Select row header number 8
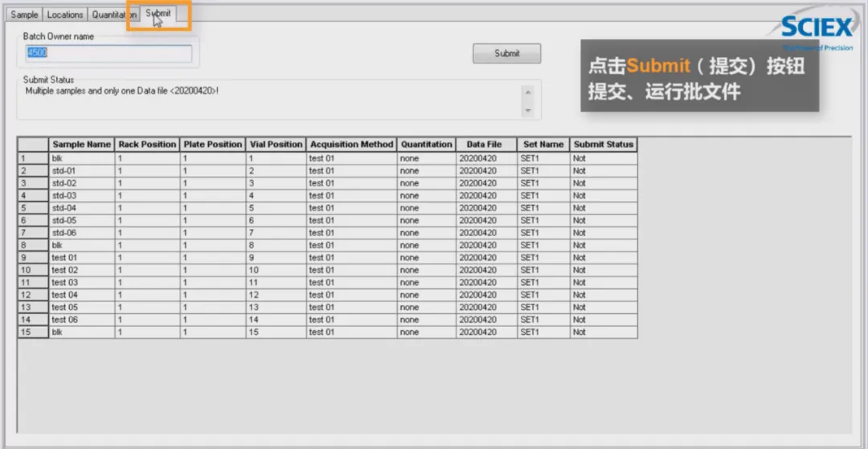The image size is (868, 449). [x=33, y=245]
